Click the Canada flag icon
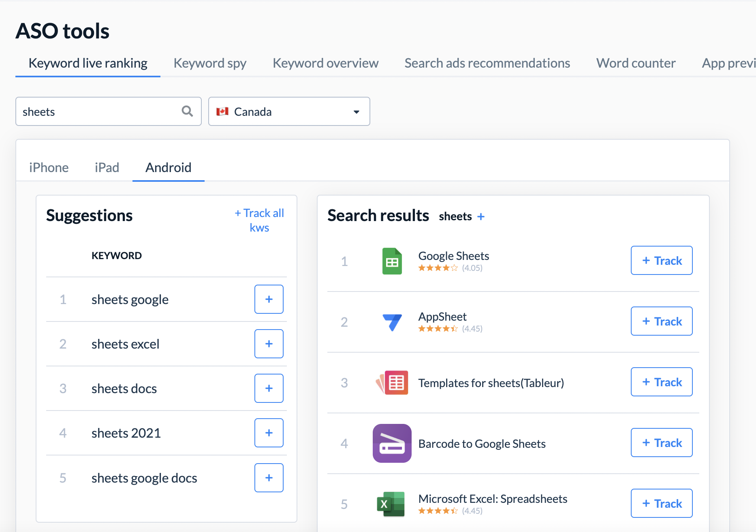 tap(222, 111)
